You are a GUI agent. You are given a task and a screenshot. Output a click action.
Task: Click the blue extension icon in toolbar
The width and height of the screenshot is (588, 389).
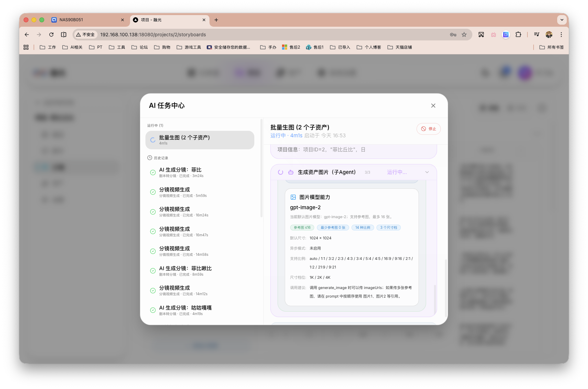click(x=506, y=35)
